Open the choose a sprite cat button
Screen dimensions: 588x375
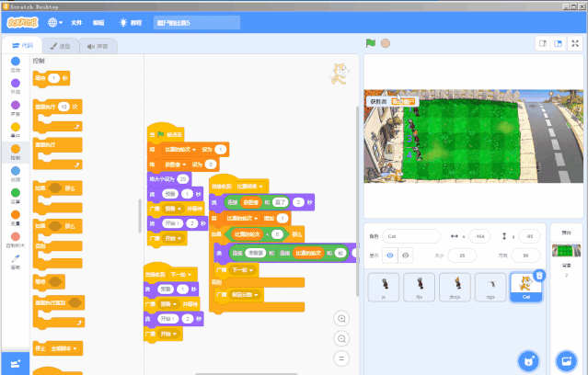pos(529,361)
